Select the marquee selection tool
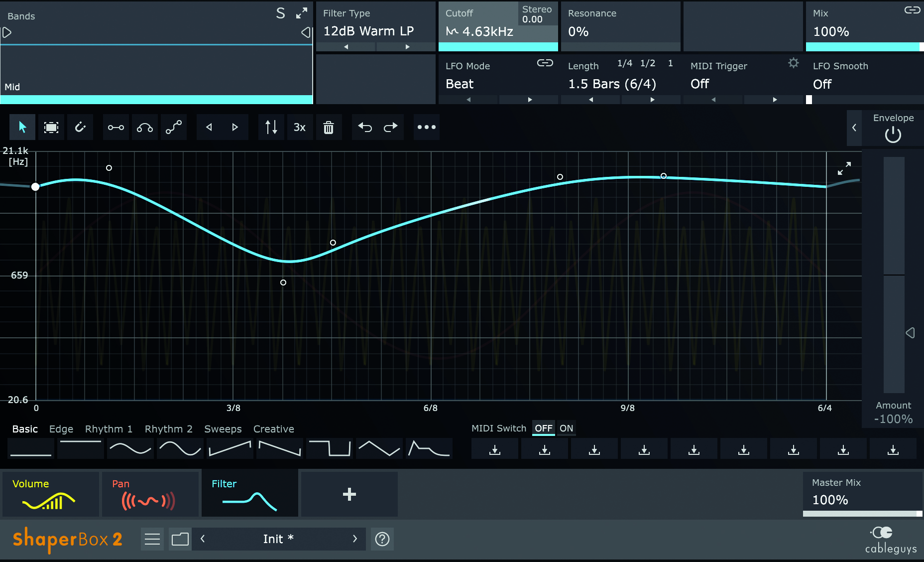The width and height of the screenshot is (924, 562). pyautogui.click(x=51, y=127)
